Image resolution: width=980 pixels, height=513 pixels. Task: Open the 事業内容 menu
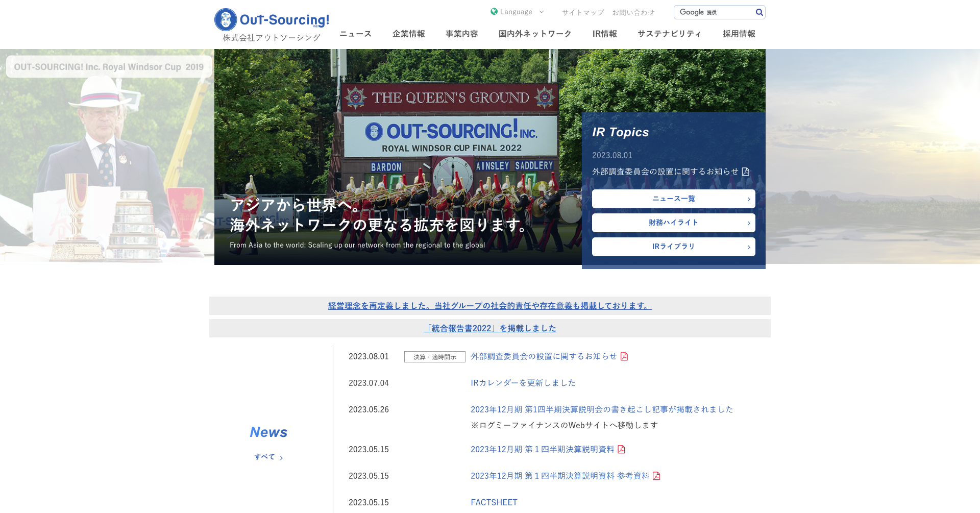(462, 34)
